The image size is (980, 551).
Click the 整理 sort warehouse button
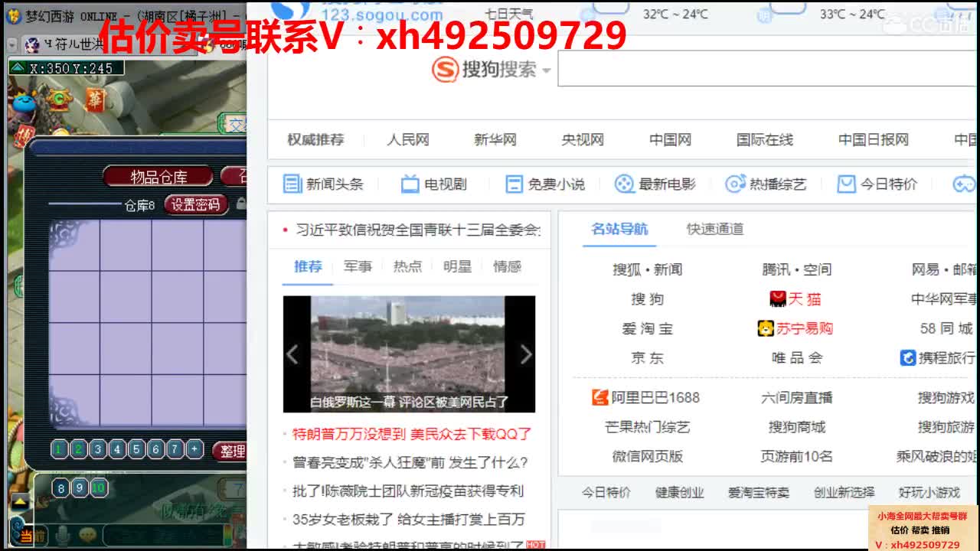[x=230, y=451]
